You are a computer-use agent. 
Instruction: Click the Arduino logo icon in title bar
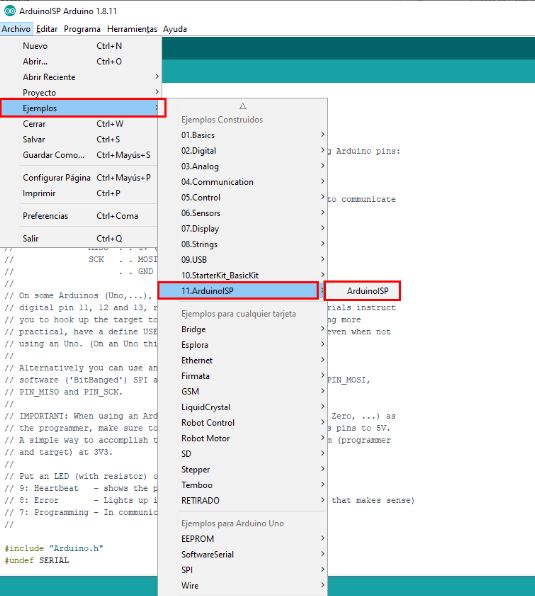(9, 11)
